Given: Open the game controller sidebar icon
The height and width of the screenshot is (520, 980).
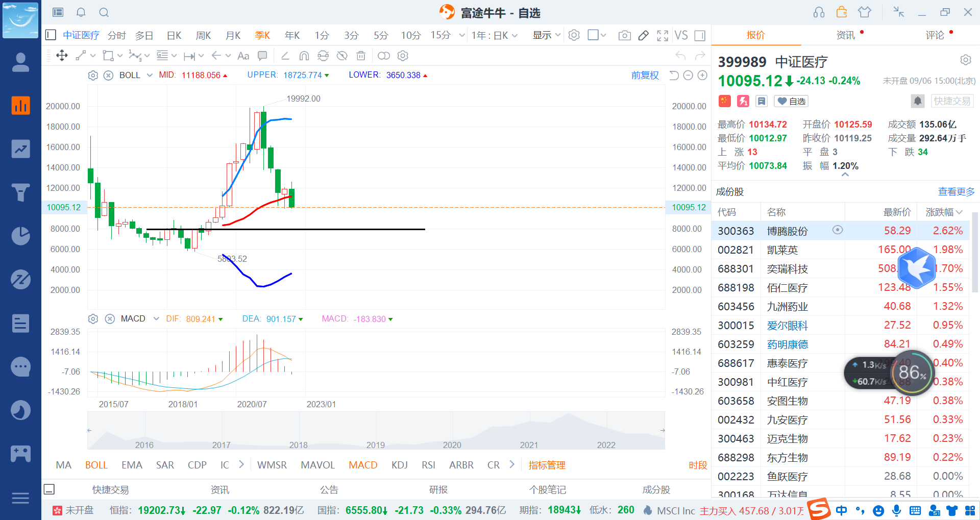Looking at the screenshot, I should click(x=21, y=453).
